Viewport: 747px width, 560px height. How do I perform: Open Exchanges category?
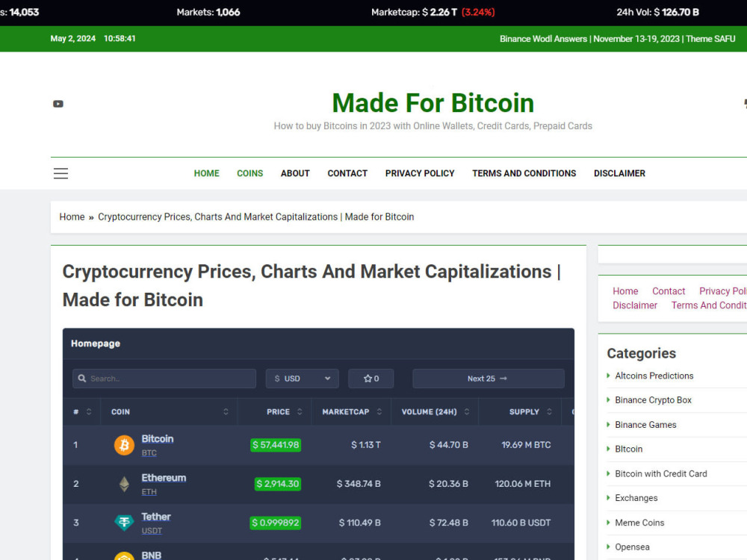pos(636,498)
